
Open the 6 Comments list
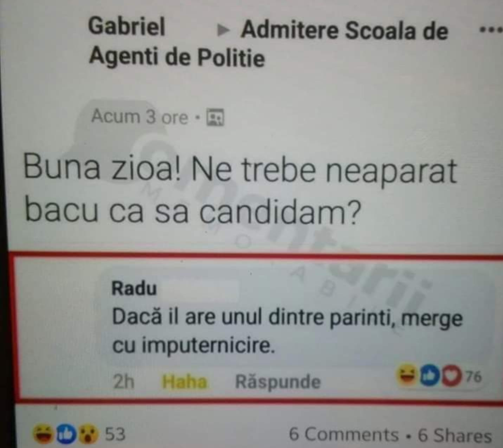344,435
